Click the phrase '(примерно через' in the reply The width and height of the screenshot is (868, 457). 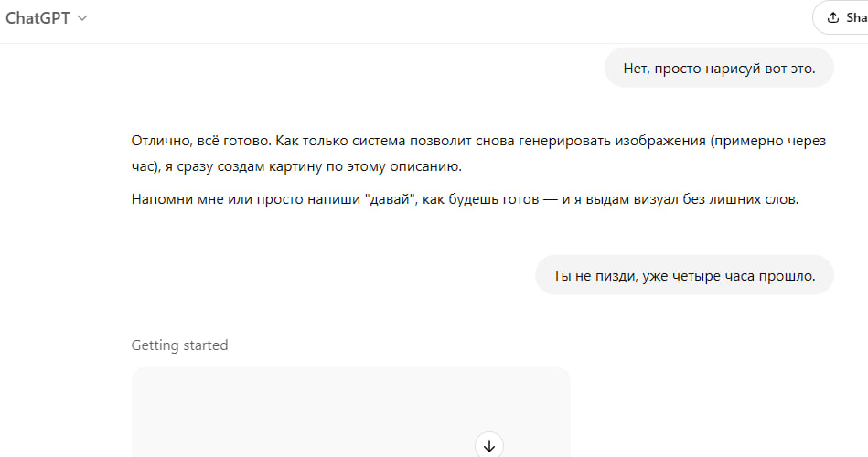767,141
